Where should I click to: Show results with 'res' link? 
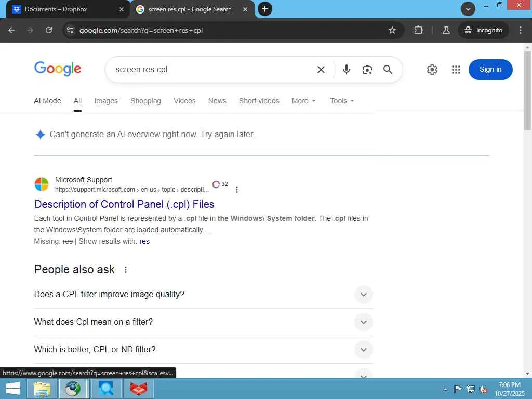(x=144, y=241)
